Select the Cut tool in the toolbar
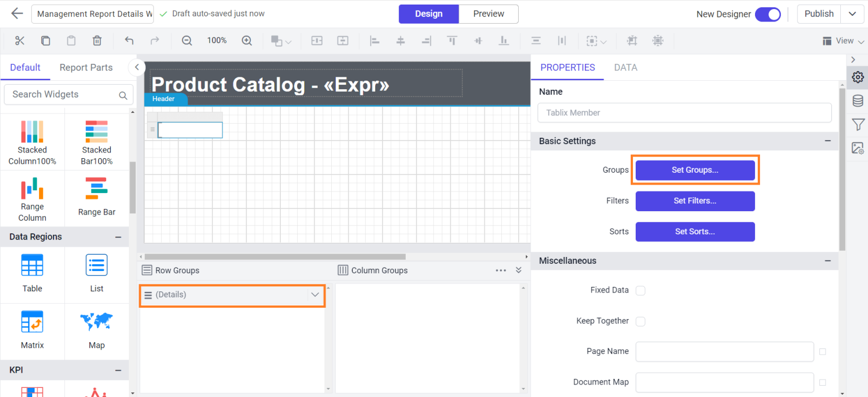The image size is (868, 397). coord(19,40)
